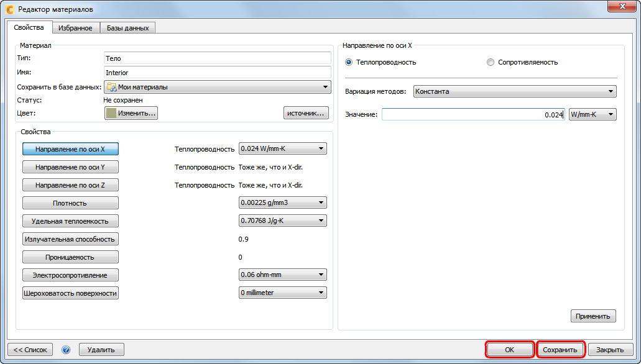Screen dimensions: 641x364
Task: Click the Удельная теплоемкость button
Action: point(70,221)
